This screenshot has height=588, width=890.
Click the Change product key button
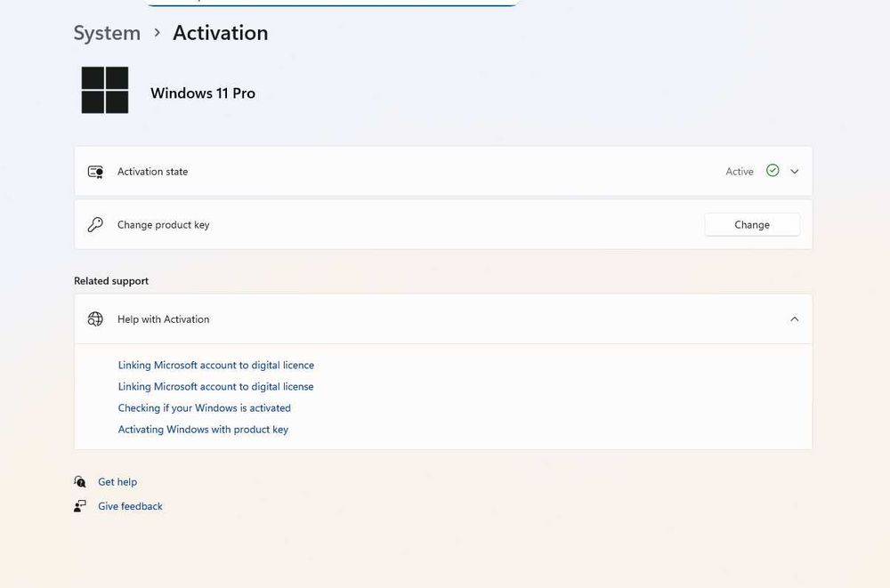click(752, 225)
